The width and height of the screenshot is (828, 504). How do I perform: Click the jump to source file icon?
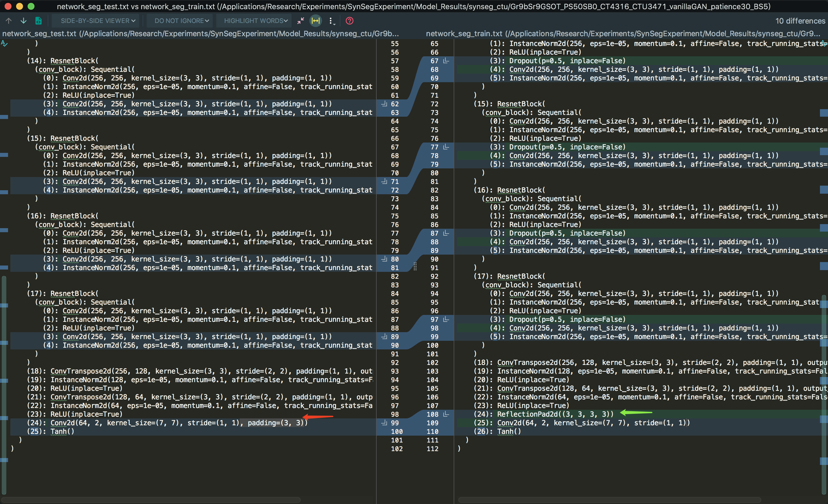(x=39, y=21)
